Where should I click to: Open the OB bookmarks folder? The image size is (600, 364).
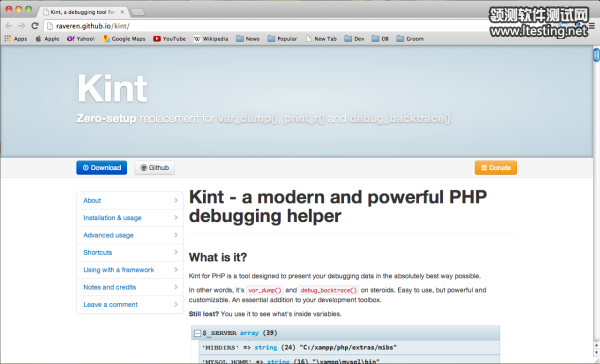(x=380, y=39)
